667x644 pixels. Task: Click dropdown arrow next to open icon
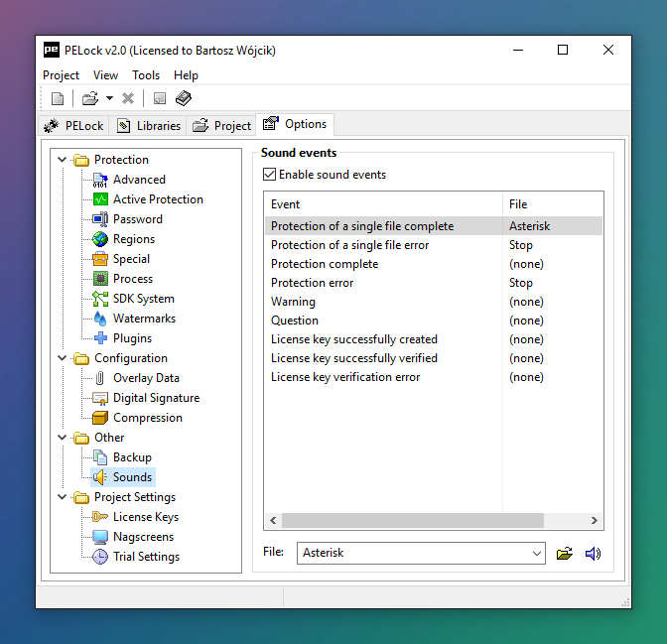pos(109,98)
